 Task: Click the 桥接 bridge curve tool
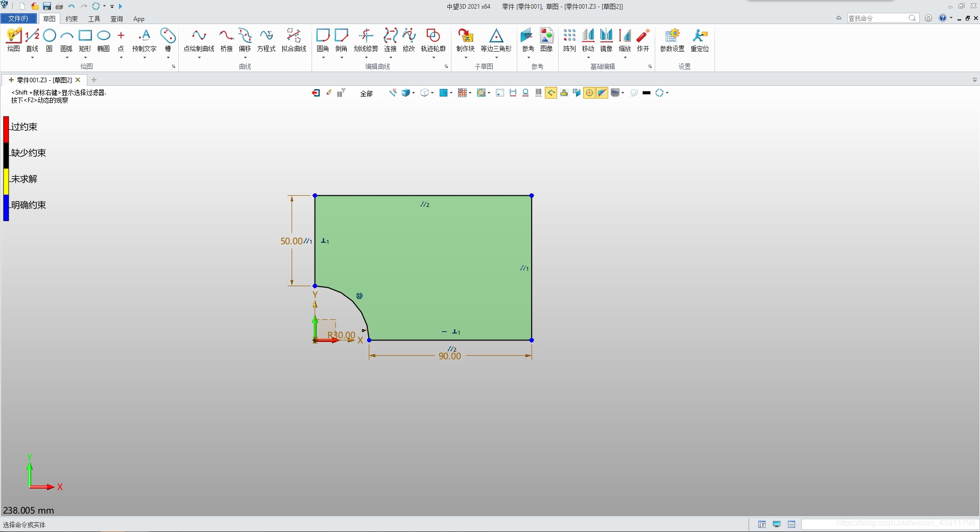pyautogui.click(x=227, y=40)
